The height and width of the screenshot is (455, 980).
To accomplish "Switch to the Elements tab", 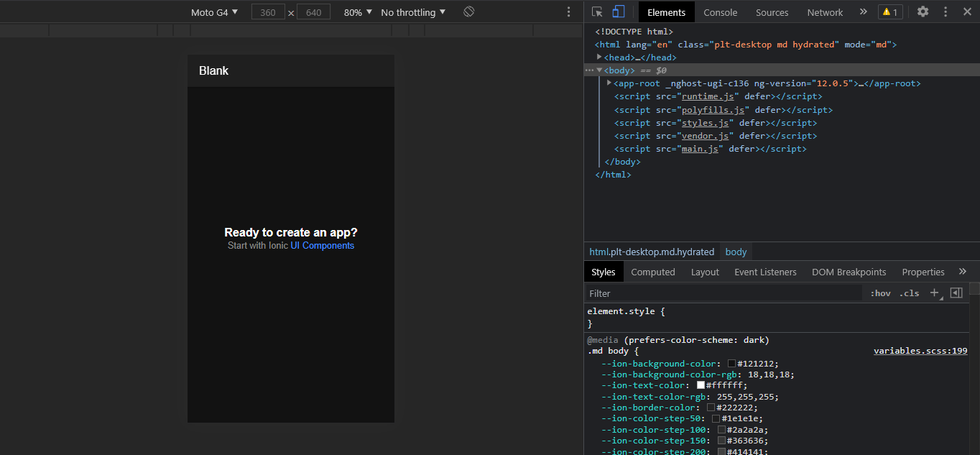I will [x=667, y=12].
